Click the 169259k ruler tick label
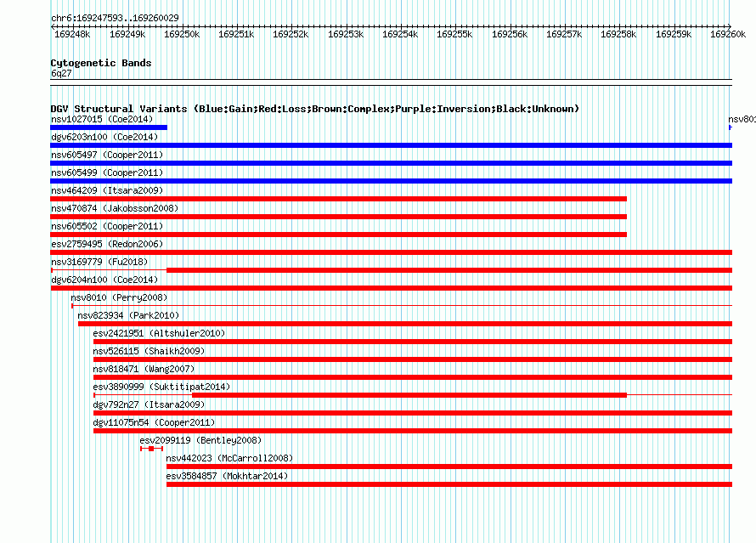This screenshot has width=756, height=543. click(x=674, y=34)
